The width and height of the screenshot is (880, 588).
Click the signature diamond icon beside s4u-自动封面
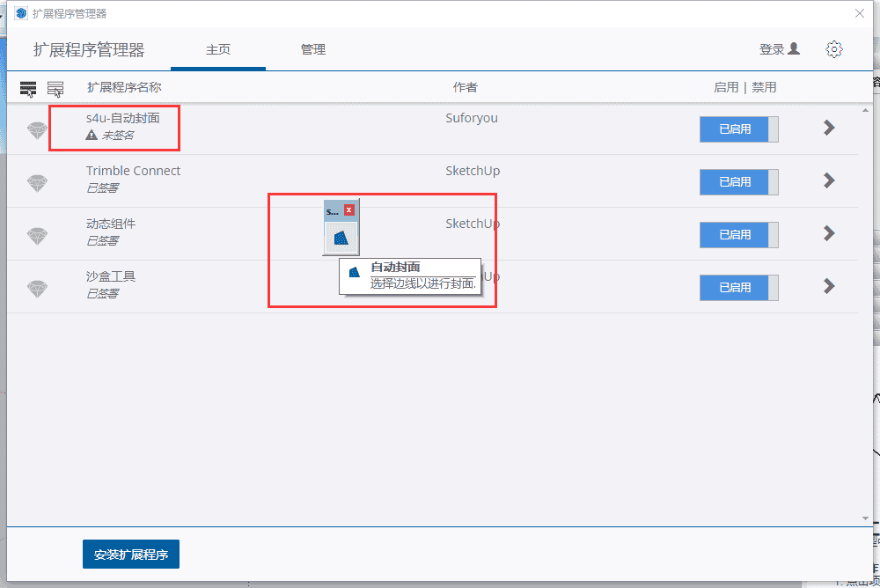point(37,129)
